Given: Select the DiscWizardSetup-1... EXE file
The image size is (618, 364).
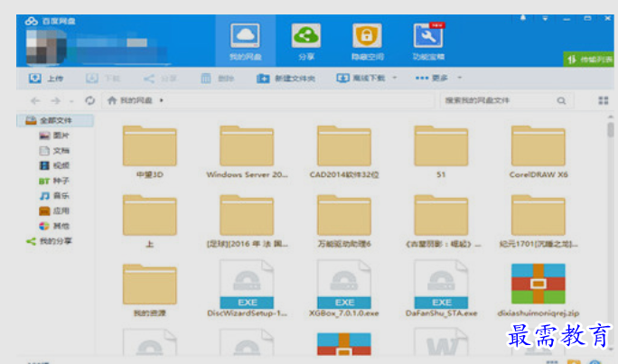Looking at the screenshot, I should click(247, 289).
